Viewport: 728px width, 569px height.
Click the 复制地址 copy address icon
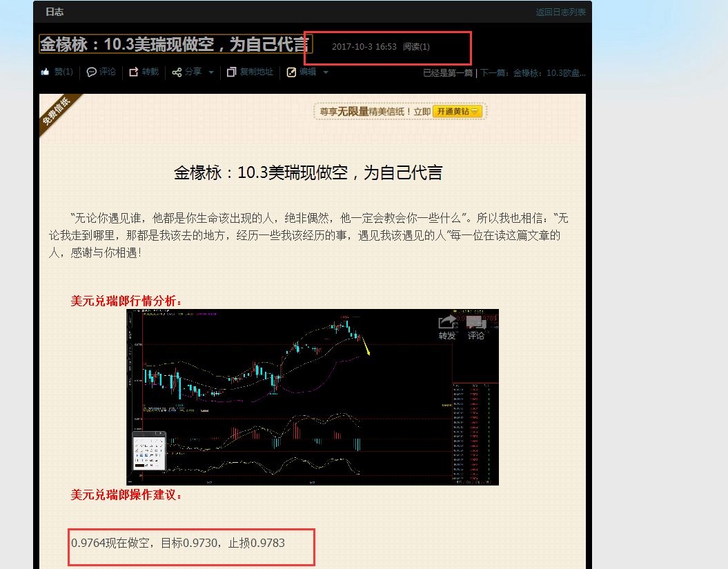click(231, 71)
